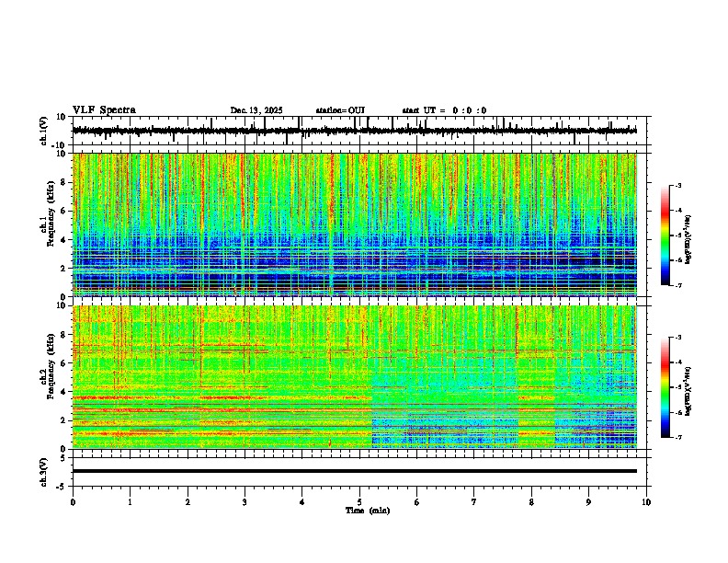Click the ch.3 flat trace line
This screenshot has height=563, width=728.
[355, 471]
